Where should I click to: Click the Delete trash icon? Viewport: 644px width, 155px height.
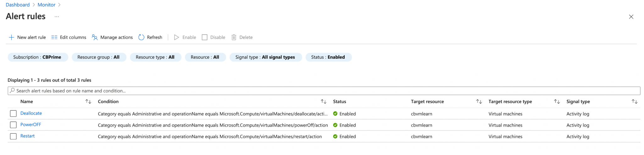(x=234, y=37)
